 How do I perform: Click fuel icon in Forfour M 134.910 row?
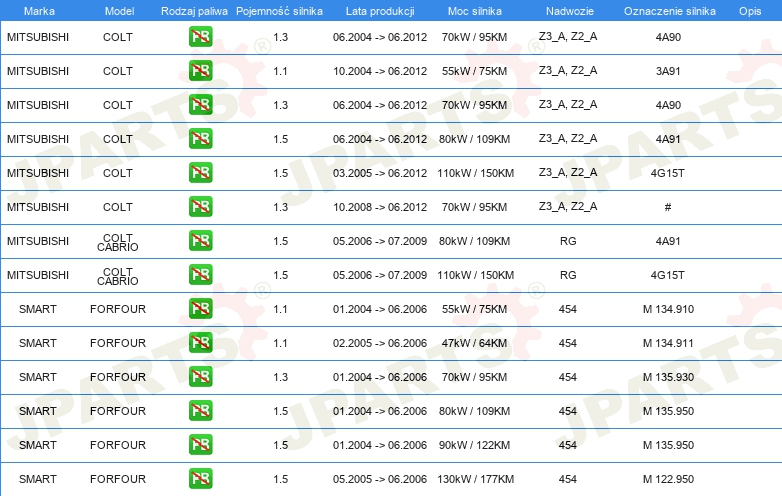pos(200,309)
